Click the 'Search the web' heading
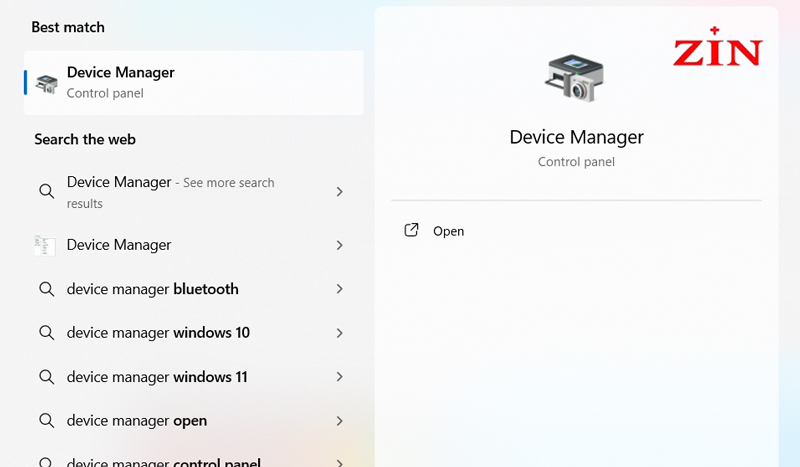This screenshot has width=800, height=467. click(85, 139)
